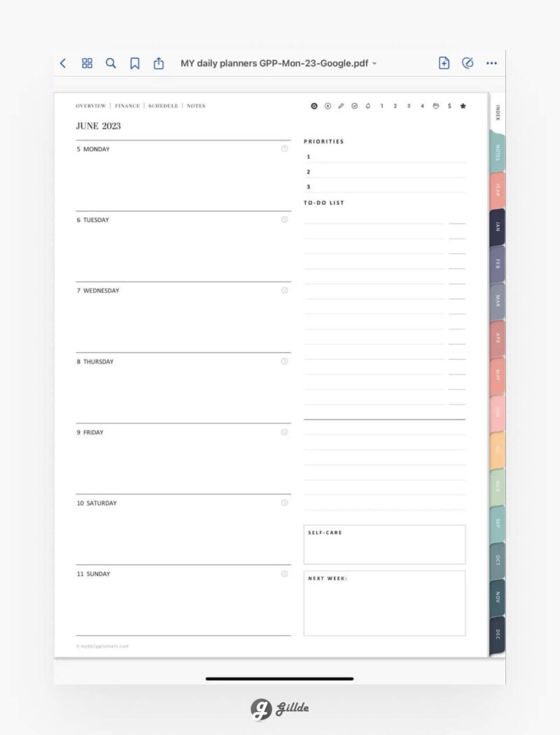Toggle the bookmark for this page
560x735 pixels.
coord(134,62)
